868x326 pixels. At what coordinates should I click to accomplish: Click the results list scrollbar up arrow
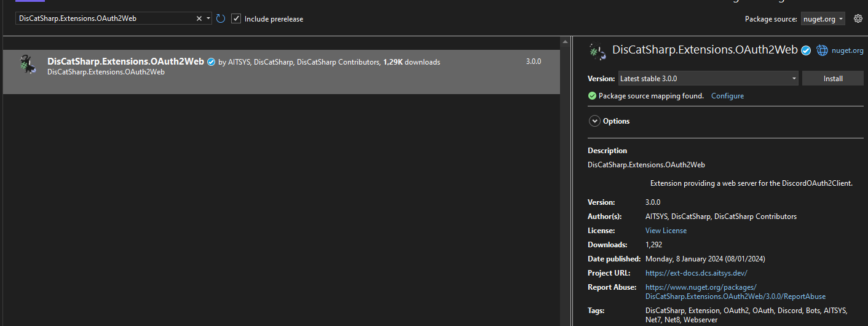point(566,42)
